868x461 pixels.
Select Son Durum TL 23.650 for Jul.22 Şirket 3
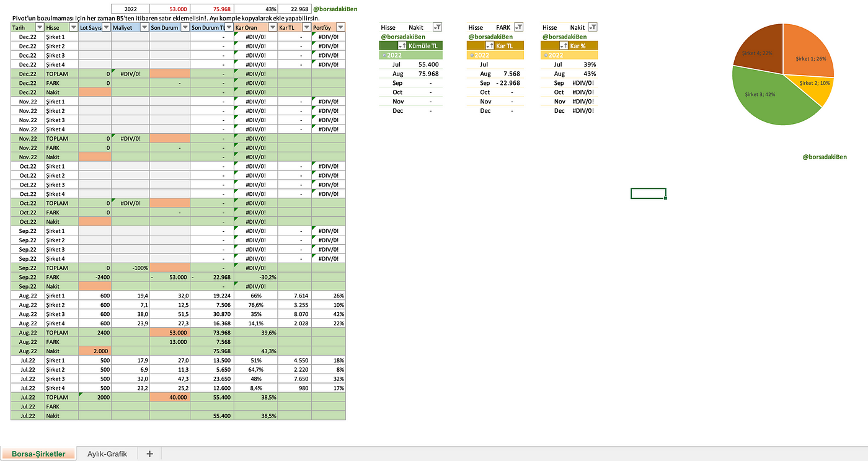(212, 379)
